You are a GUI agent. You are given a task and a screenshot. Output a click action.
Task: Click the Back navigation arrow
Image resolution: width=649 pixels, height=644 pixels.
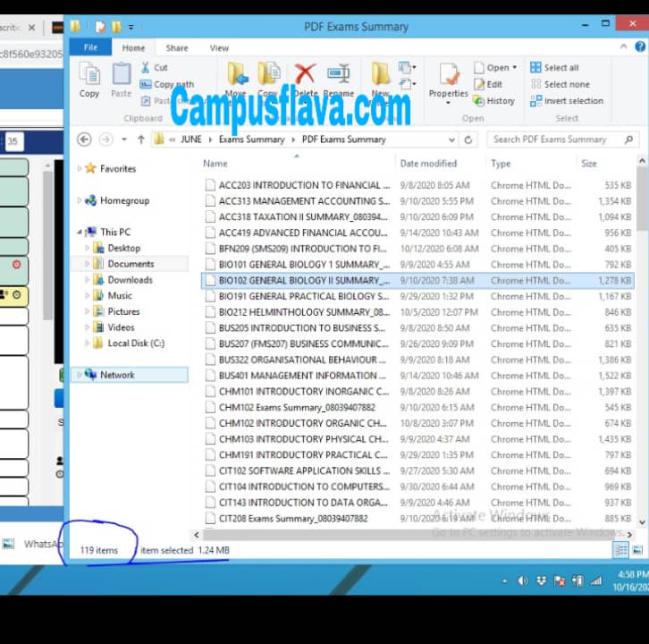[x=84, y=140]
